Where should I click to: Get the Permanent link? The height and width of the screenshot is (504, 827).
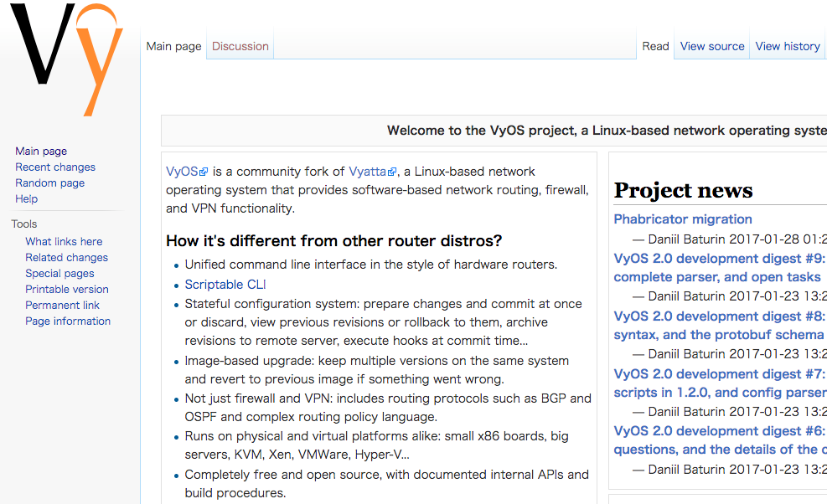[62, 306]
